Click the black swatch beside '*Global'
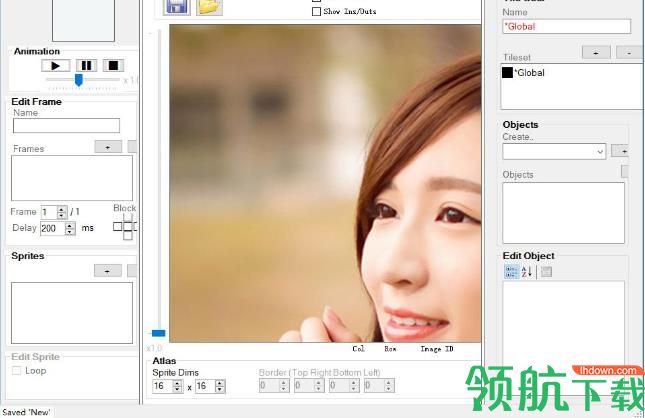Image resolution: width=645 pixels, height=418 pixels. coord(508,73)
